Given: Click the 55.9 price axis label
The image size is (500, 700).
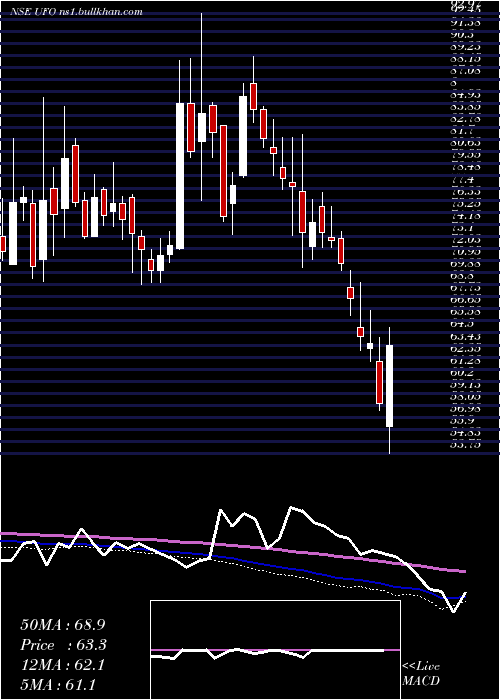Looking at the screenshot, I should (462, 421).
